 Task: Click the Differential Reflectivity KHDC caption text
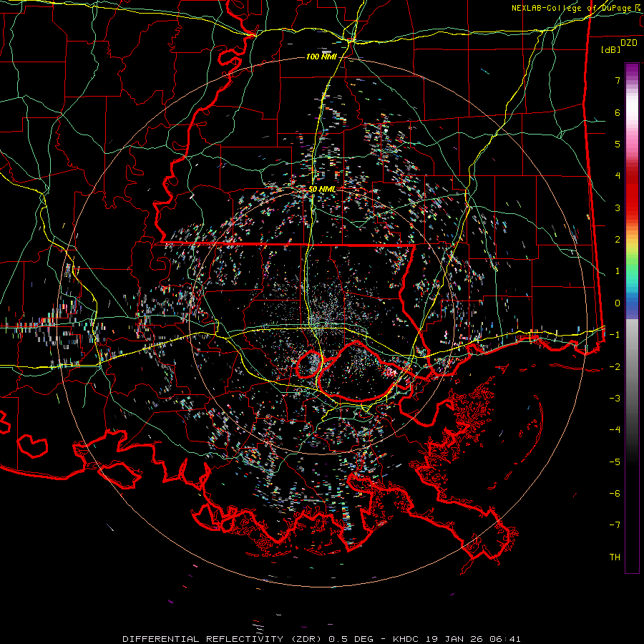tap(321, 639)
